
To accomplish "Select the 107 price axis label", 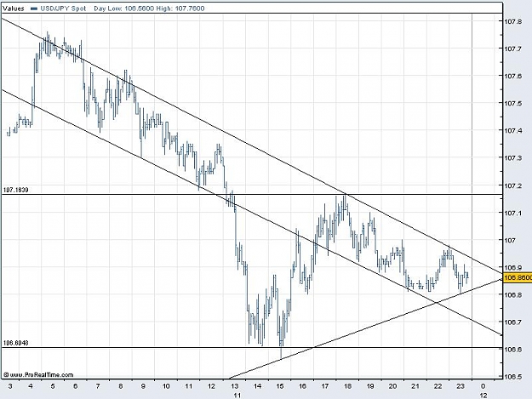I will click(510, 240).
